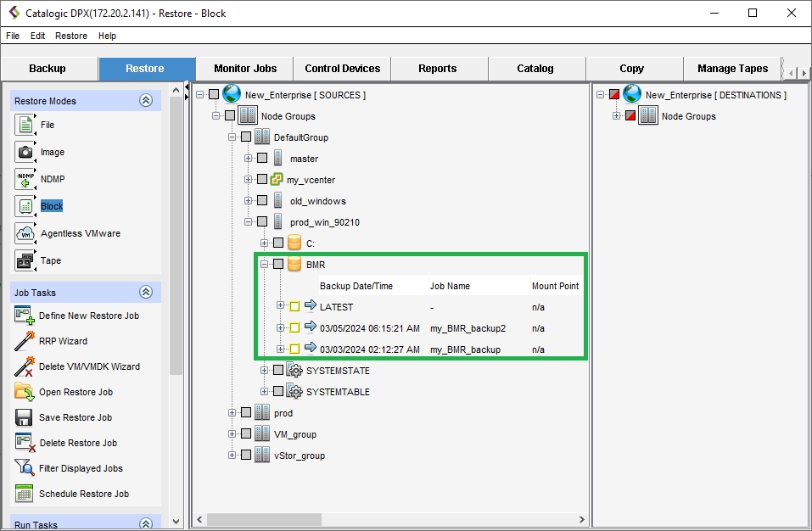The height and width of the screenshot is (531, 812).
Task: Switch to the Monitor Jobs tab
Action: click(244, 69)
